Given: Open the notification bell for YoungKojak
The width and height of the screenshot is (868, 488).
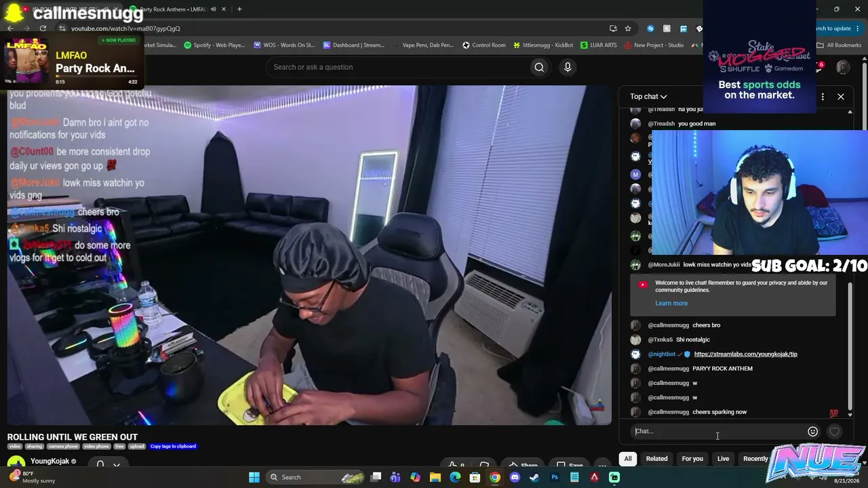Looking at the screenshot, I should 100,464.
